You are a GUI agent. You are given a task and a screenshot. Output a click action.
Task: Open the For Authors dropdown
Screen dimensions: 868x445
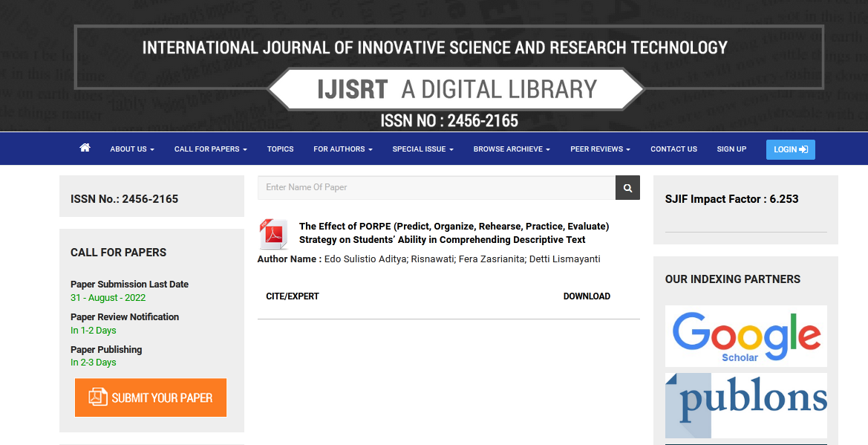(x=342, y=149)
